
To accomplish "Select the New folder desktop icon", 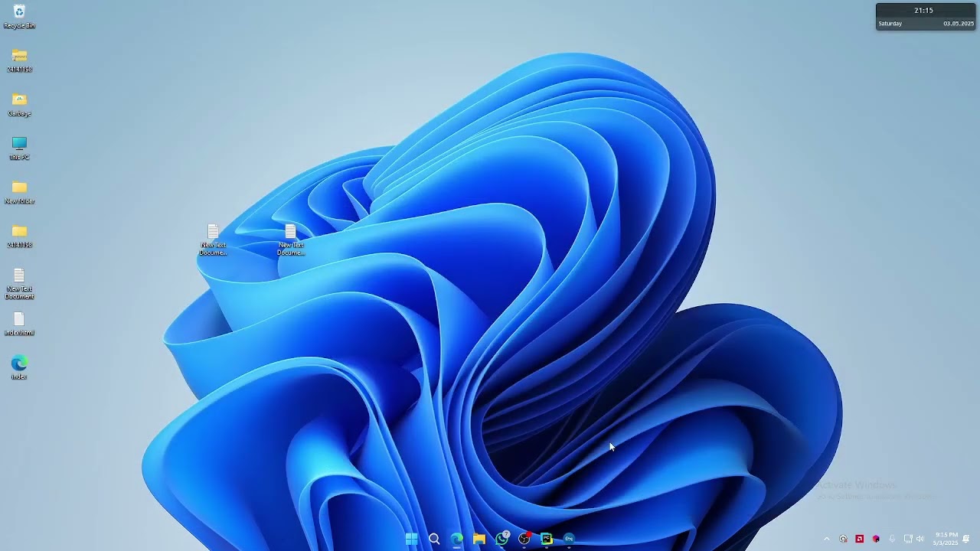I will point(19,191).
